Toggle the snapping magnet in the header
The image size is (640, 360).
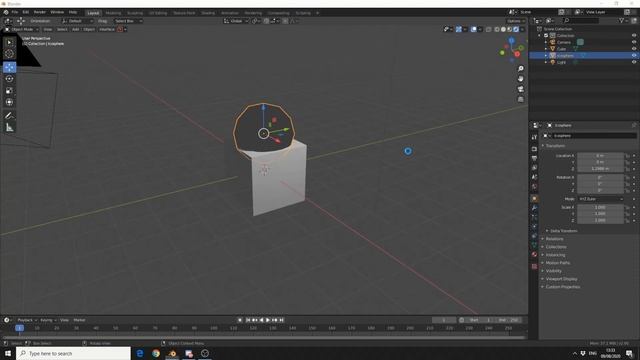(x=266, y=21)
